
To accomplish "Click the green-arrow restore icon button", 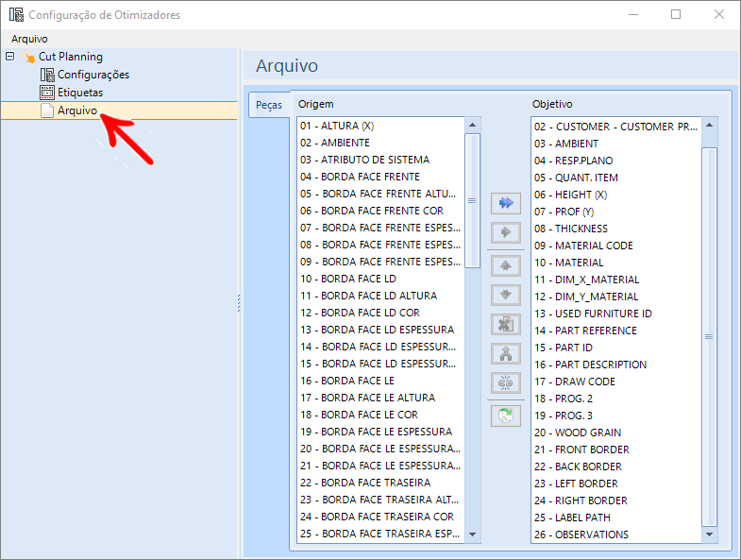I will pos(506,416).
